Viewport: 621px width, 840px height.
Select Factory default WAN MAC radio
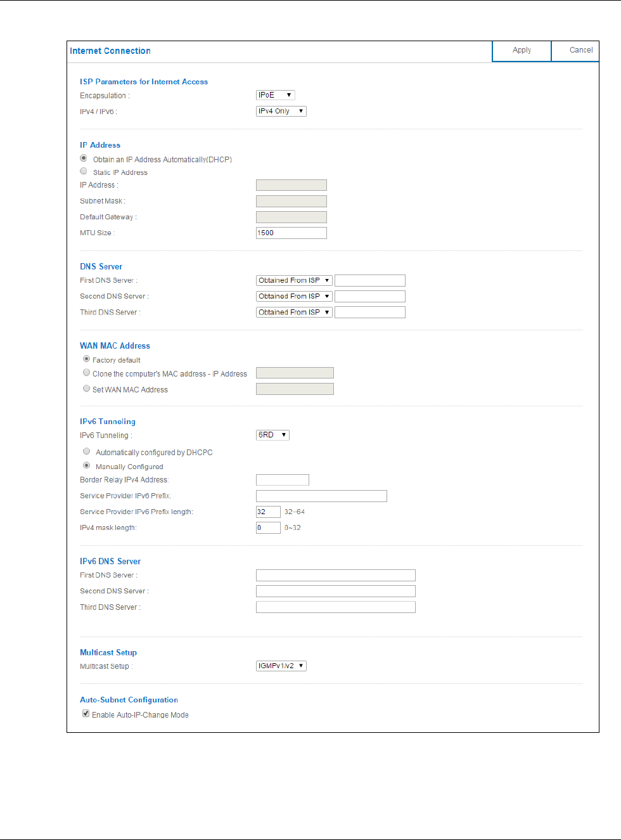pos(87,359)
